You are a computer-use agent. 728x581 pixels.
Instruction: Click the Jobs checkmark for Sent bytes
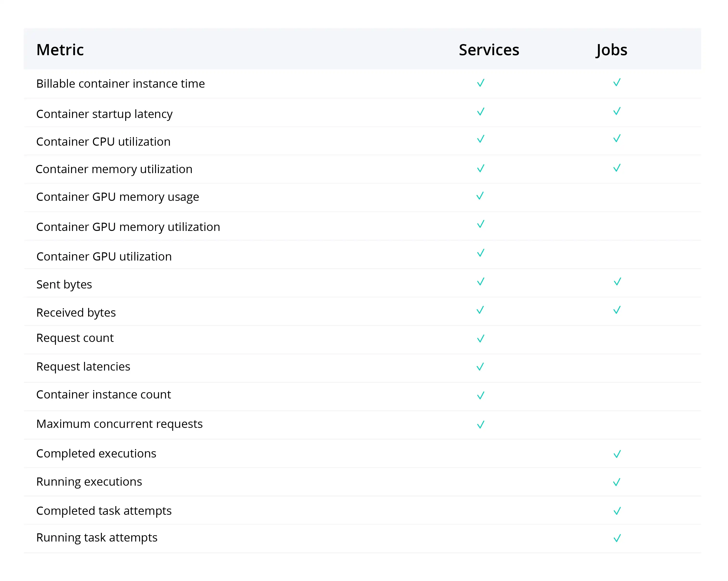click(x=617, y=282)
